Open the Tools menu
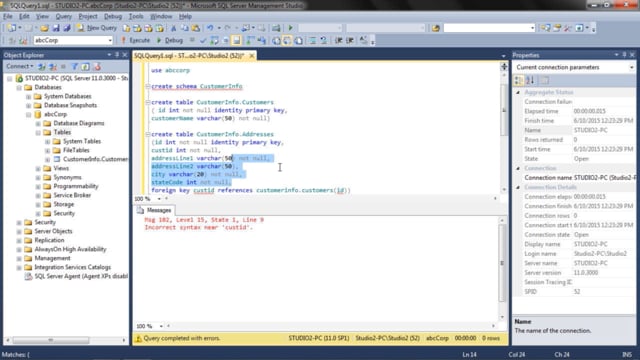Image resolution: width=640 pixels, height=360 pixels. pos(136,16)
